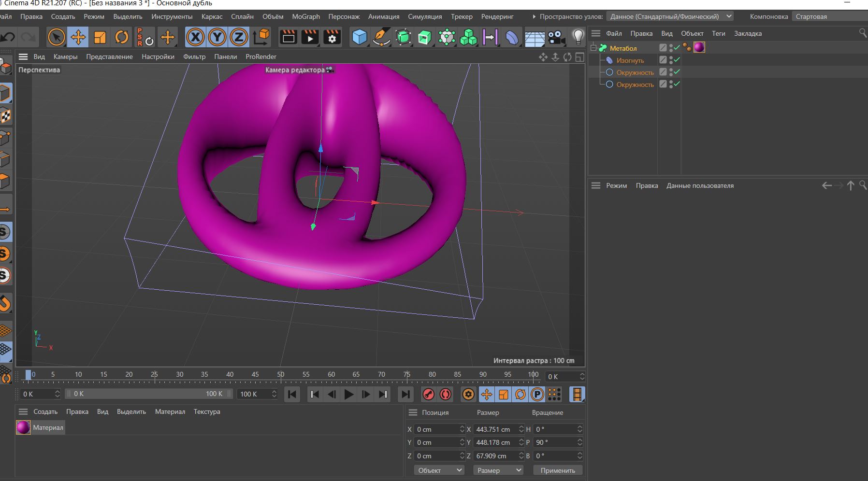This screenshot has height=481, width=868.
Task: Open the ProRender menu of the viewport
Action: [x=261, y=57]
